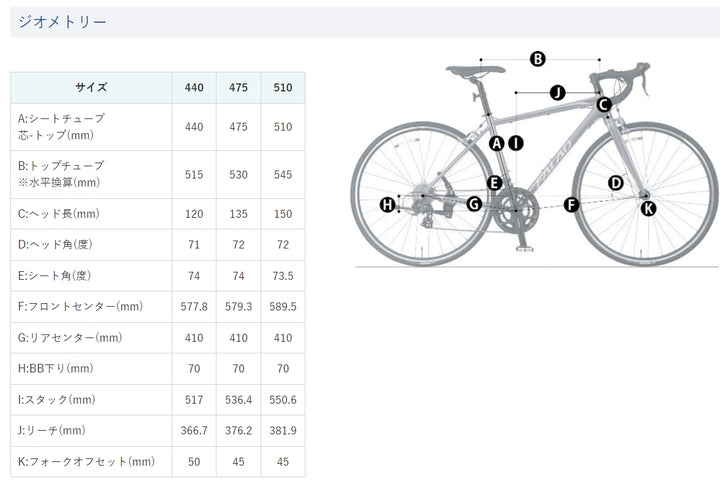The width and height of the screenshot is (720, 489).
Task: Click the E seat angle marker
Action: click(x=494, y=182)
